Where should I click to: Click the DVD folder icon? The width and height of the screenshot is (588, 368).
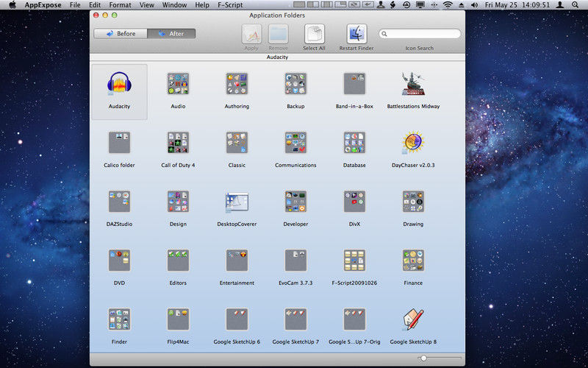(119, 261)
